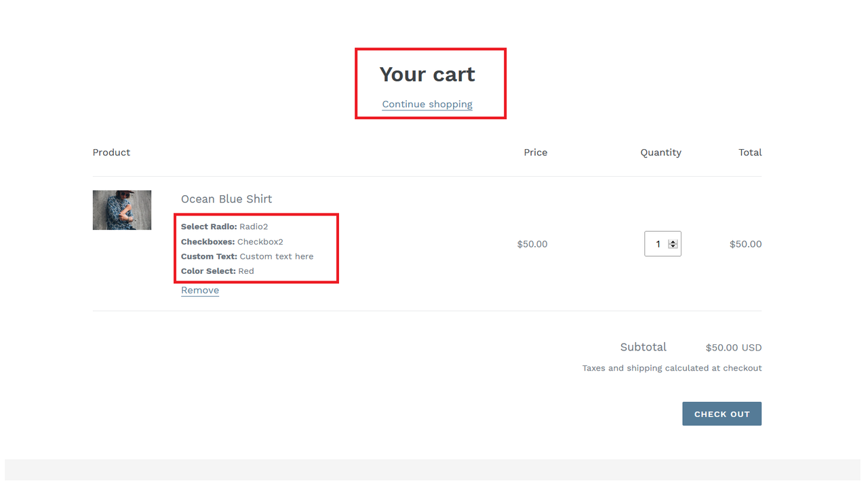Click the CHECK OUT button
The image size is (868, 488).
coord(722,413)
